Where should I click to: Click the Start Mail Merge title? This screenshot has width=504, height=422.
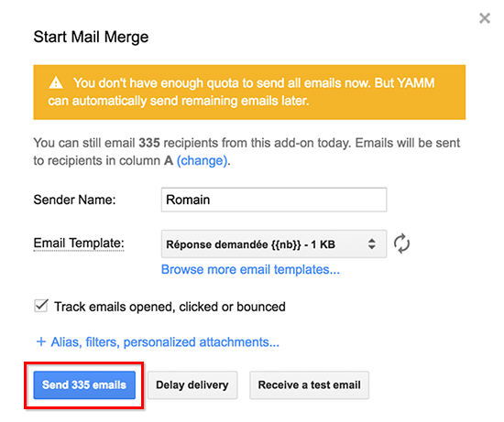pos(91,38)
